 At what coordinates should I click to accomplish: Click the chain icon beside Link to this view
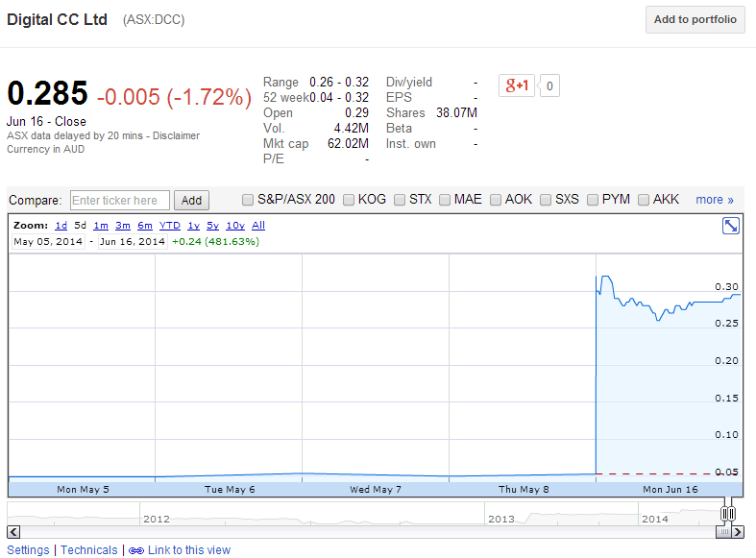[x=136, y=550]
